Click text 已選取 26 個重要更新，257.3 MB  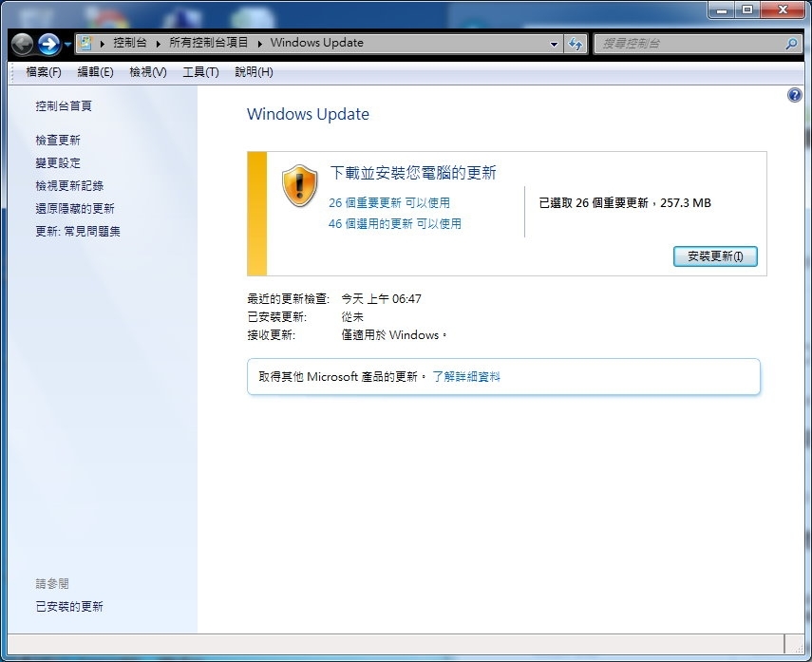[x=625, y=203]
